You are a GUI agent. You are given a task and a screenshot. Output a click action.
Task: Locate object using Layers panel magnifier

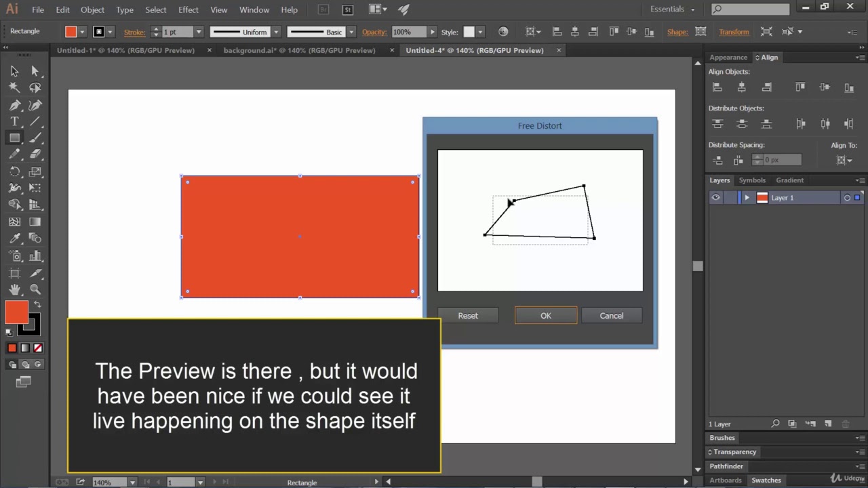[775, 424]
